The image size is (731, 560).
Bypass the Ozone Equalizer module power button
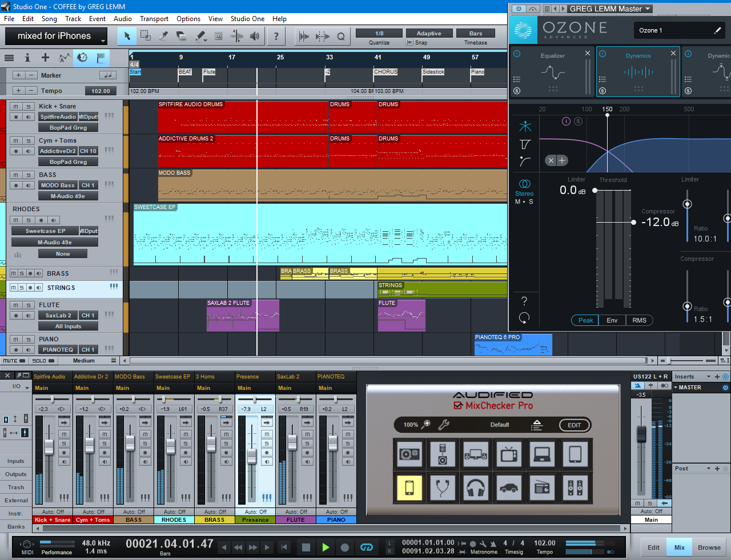click(517, 54)
